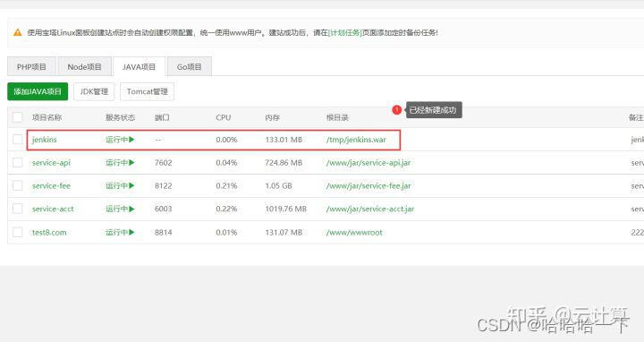Open Tomcat管理
Screen dimensions: 644x342
(x=147, y=91)
